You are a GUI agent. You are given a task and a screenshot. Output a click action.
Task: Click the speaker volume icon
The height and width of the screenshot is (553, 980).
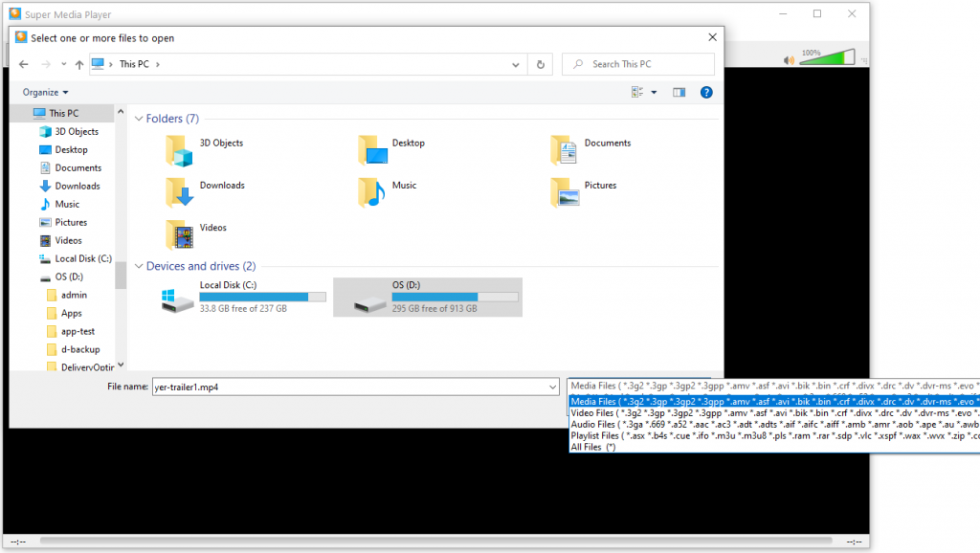tap(789, 60)
